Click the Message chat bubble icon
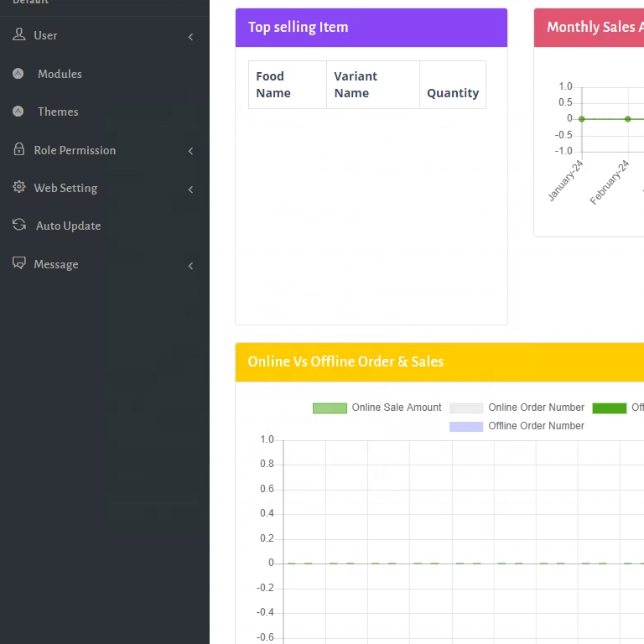This screenshot has height=644, width=644. point(18,263)
